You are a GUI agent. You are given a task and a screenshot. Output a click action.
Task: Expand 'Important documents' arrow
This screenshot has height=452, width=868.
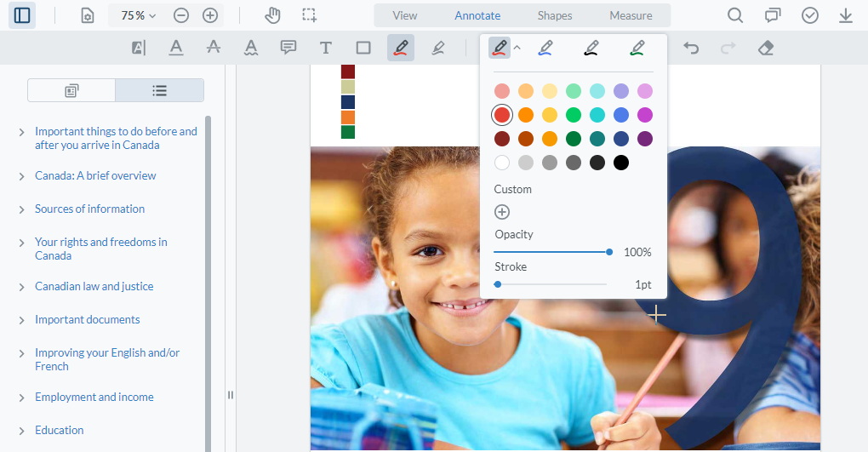(21, 320)
